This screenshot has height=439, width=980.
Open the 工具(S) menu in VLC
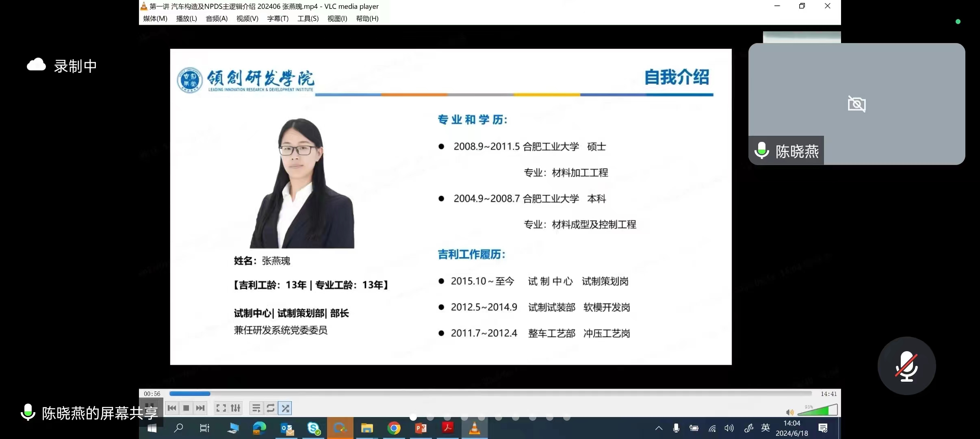coord(308,18)
